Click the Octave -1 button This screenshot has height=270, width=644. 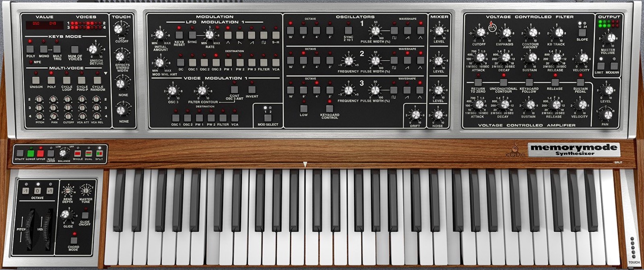25,191
